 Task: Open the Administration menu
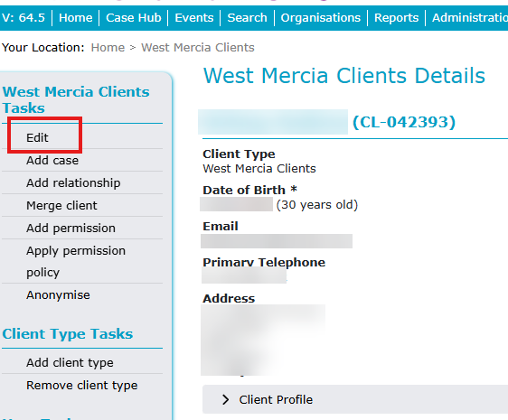point(470,17)
